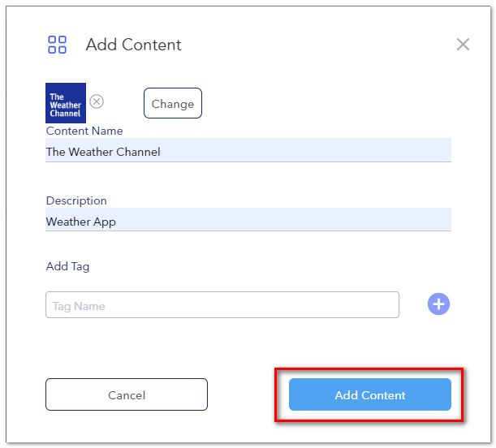
Task: Close the Add Content dialog with the X
Action: click(x=463, y=45)
